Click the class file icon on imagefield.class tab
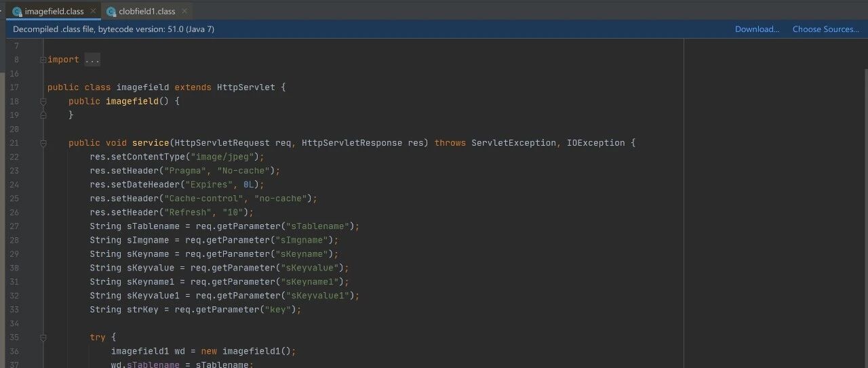Screen dimensions: 868x368 coord(17,12)
